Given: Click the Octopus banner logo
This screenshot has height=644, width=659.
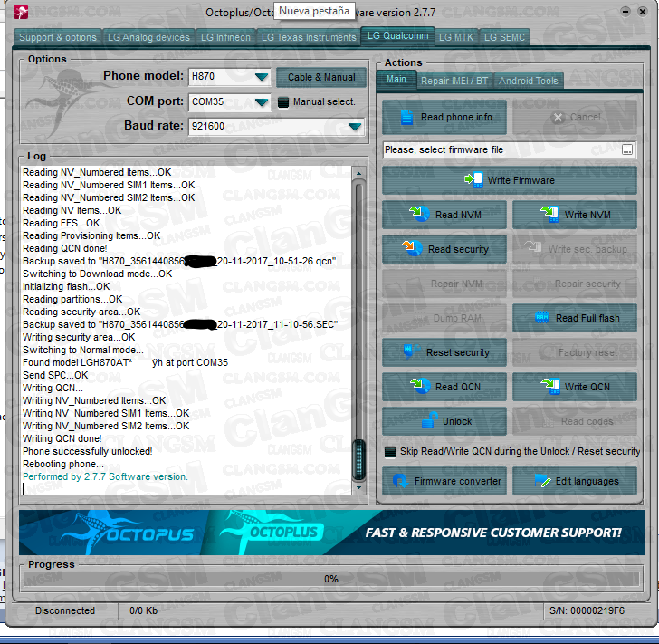Looking at the screenshot, I should pos(127,533).
